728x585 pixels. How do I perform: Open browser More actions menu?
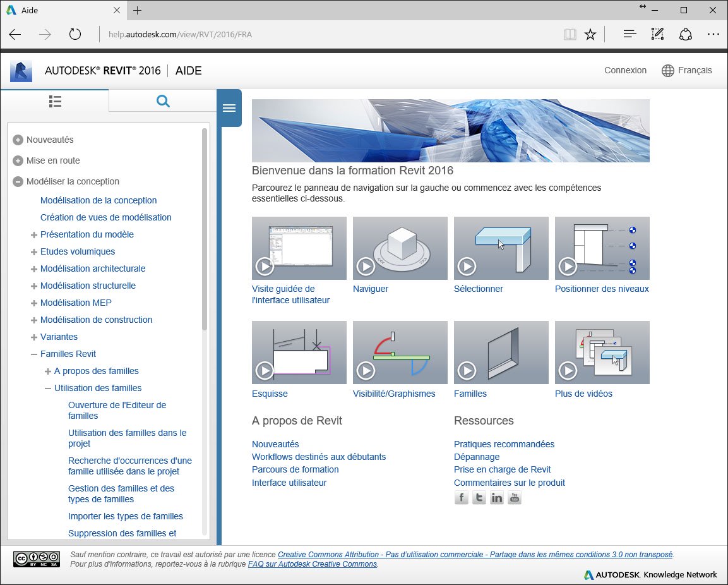click(713, 34)
